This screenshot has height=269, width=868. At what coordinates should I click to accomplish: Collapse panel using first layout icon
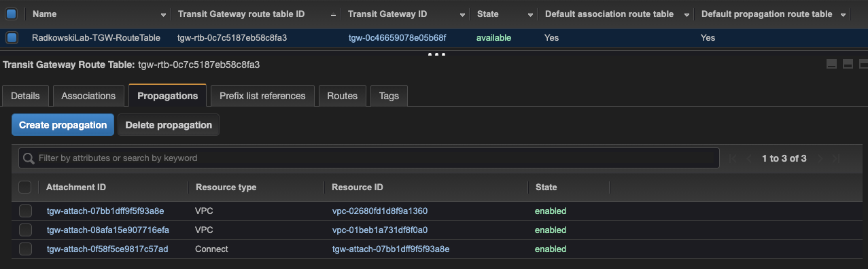[x=831, y=64]
